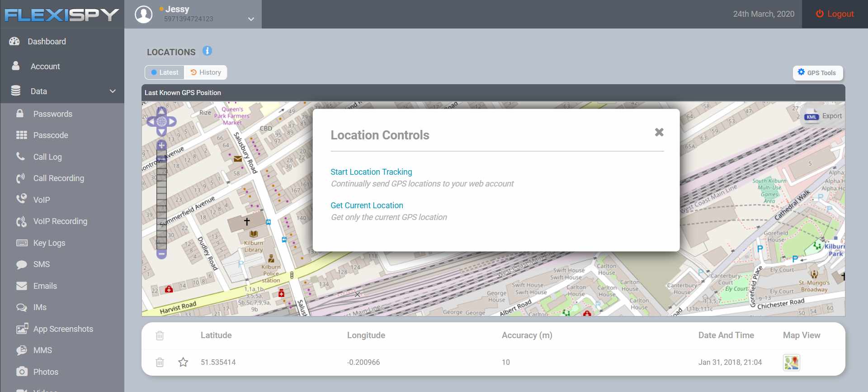Click the date Jan 31, 2018, 21:04
The image size is (868, 392).
pos(730,362)
